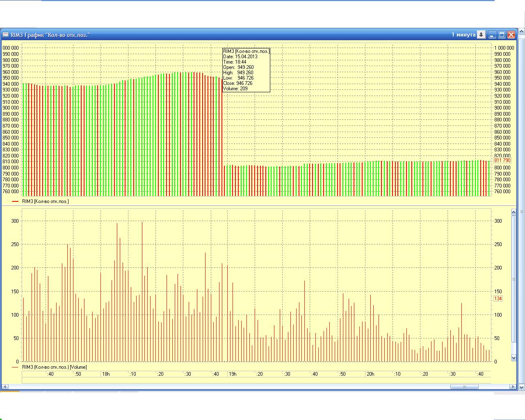Click the '760 000' right axis label
The image size is (525, 420).
click(502, 192)
